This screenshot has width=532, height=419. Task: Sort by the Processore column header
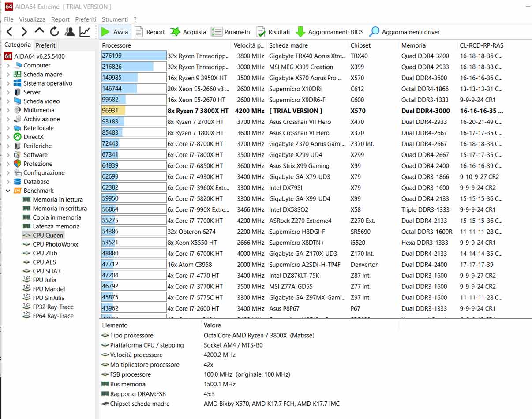116,45
